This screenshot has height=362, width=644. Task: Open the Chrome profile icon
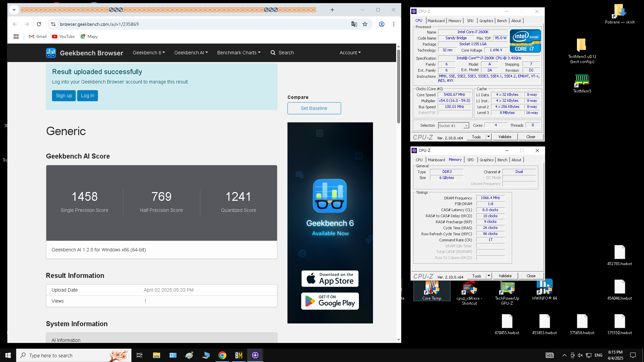coord(382,24)
